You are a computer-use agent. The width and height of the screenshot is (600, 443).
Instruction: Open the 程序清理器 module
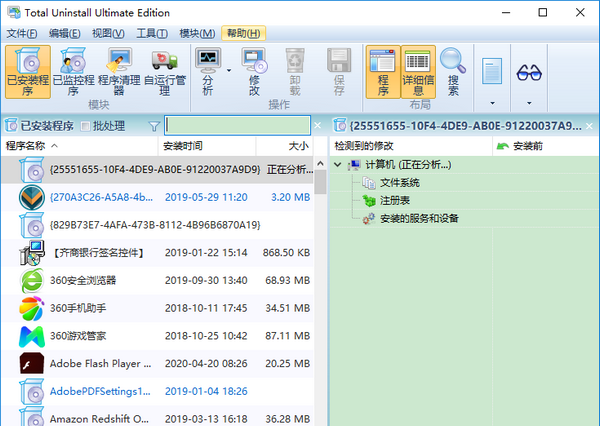tap(119, 72)
